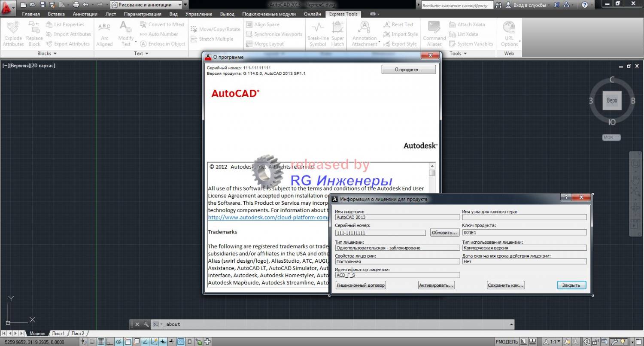The height and width of the screenshot is (346, 644).
Task: Click the help question mark icon in title bar
Action: tap(585, 5)
